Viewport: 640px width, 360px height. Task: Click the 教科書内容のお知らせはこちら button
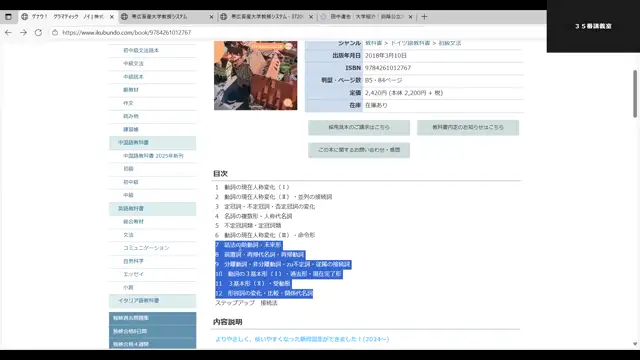[x=468, y=127]
